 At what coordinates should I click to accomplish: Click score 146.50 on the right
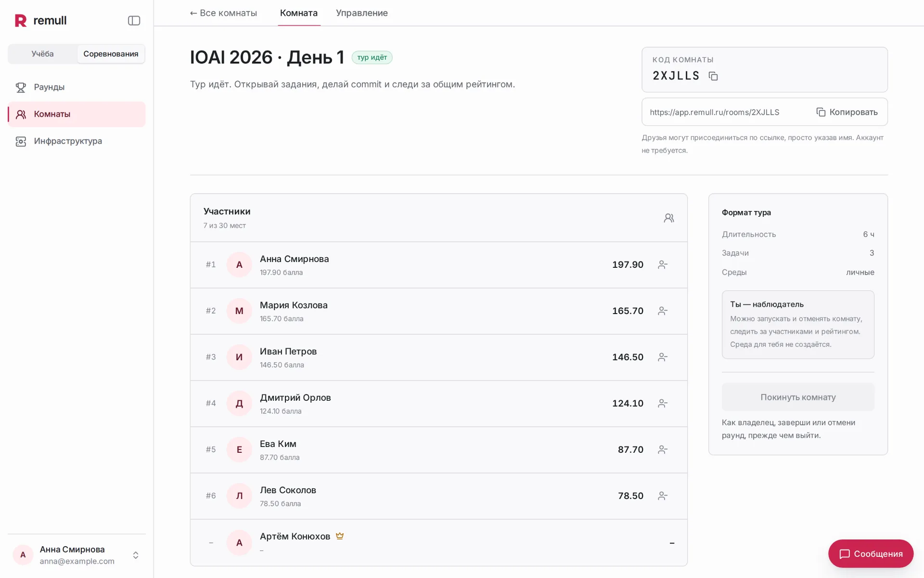pyautogui.click(x=628, y=357)
